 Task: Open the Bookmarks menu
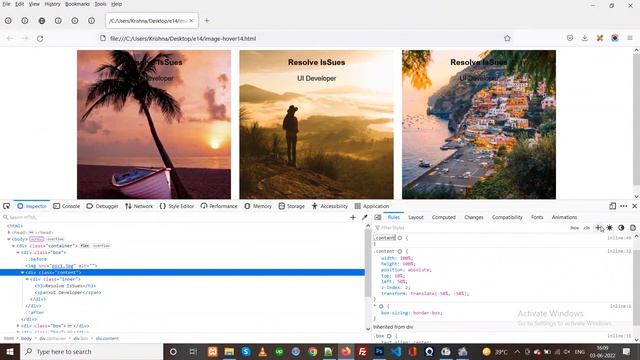(77, 4)
